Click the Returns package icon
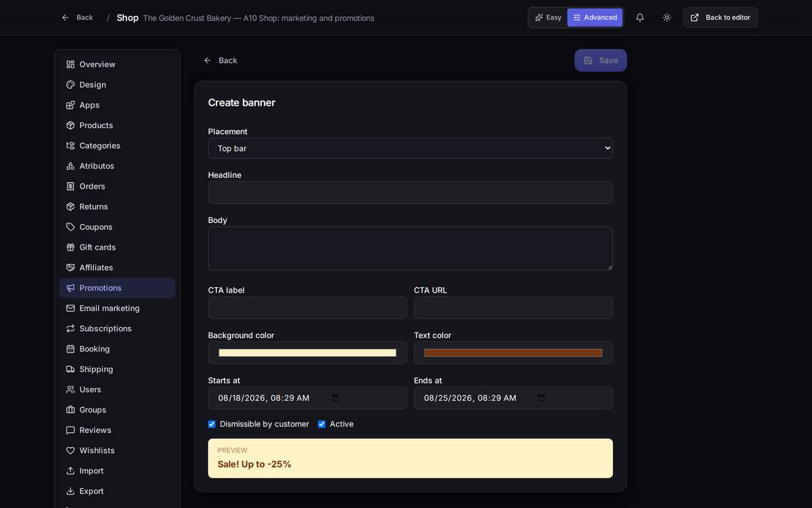The width and height of the screenshot is (812, 508). click(x=70, y=207)
